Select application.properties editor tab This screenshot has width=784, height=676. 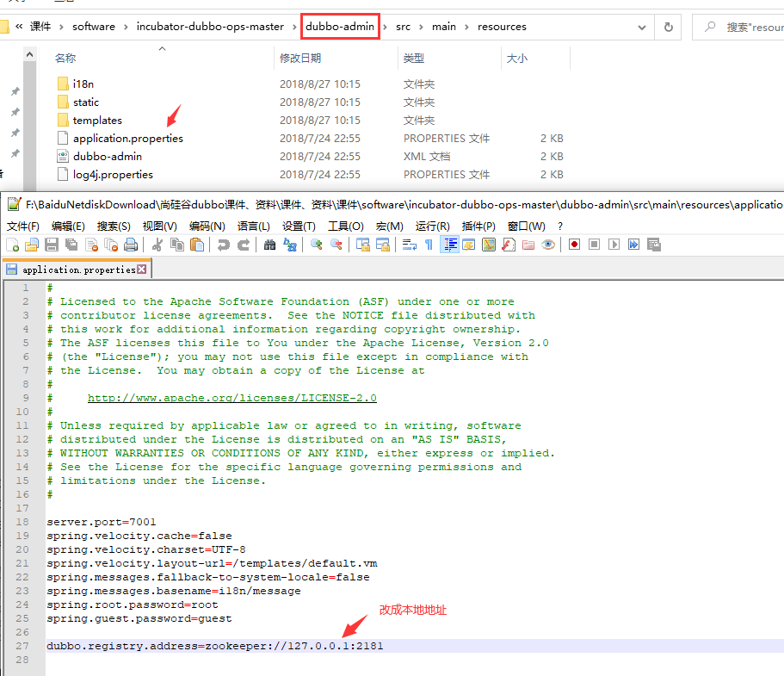point(76,270)
